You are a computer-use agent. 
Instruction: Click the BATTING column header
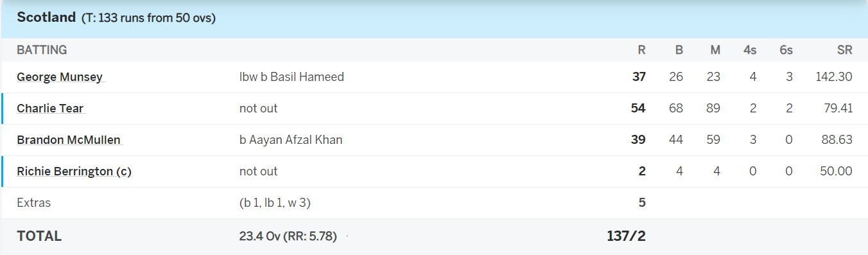pyautogui.click(x=42, y=50)
